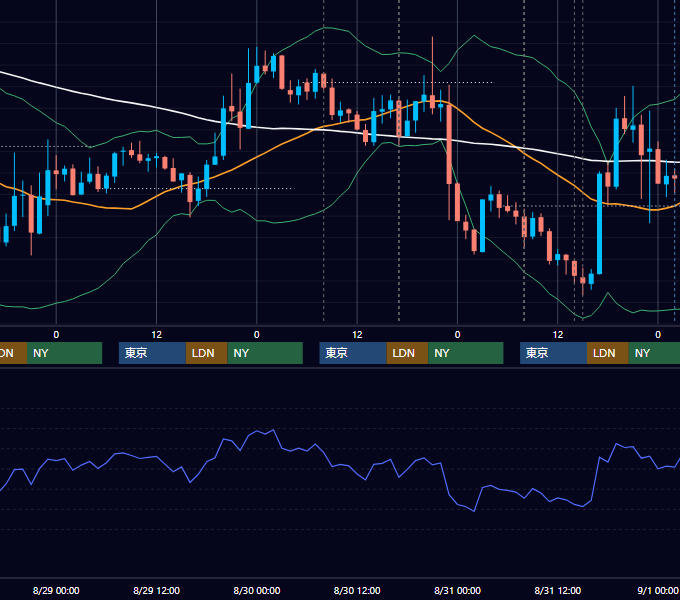This screenshot has width=680, height=600.
Task: Click the NY session block right after 8/31 LDN
Action: tap(654, 353)
